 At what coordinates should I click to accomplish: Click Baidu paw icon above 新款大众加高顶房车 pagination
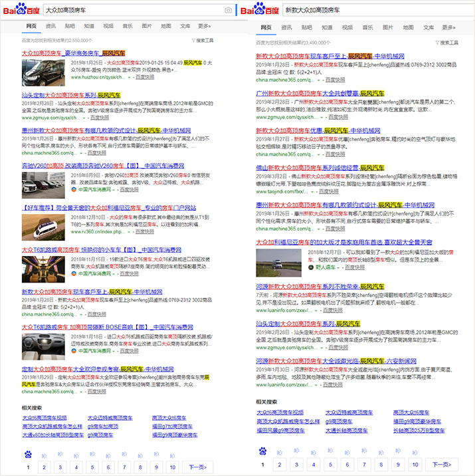(x=263, y=451)
